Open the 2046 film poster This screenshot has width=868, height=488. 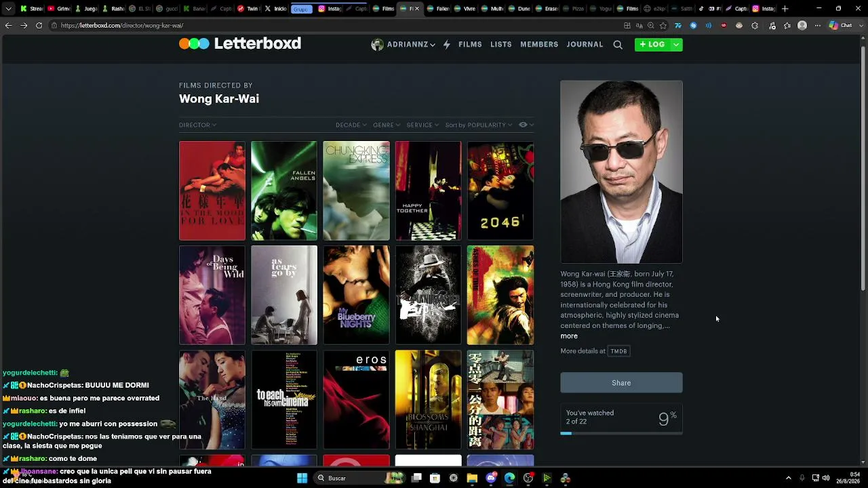pos(500,190)
